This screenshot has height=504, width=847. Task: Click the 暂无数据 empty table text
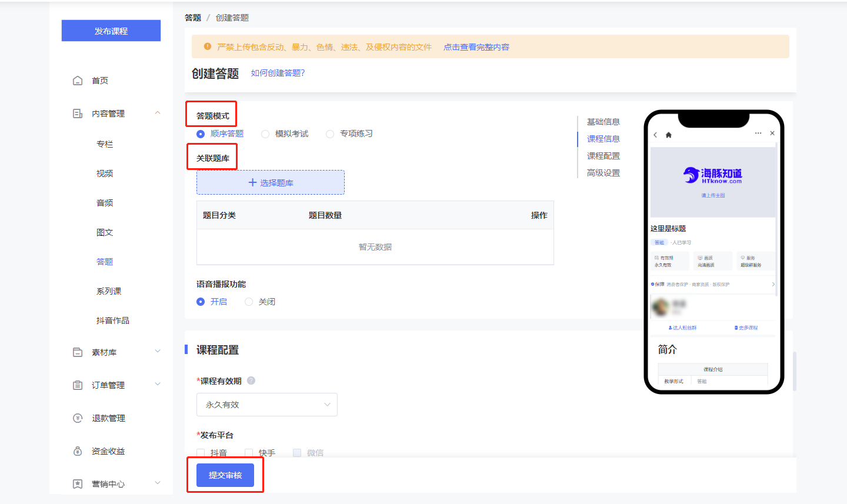click(x=375, y=247)
